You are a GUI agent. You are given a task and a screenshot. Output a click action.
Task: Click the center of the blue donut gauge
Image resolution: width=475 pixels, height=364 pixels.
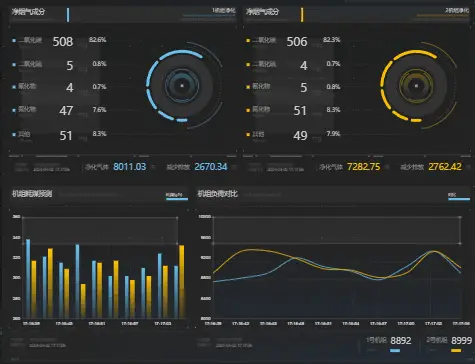(x=182, y=86)
